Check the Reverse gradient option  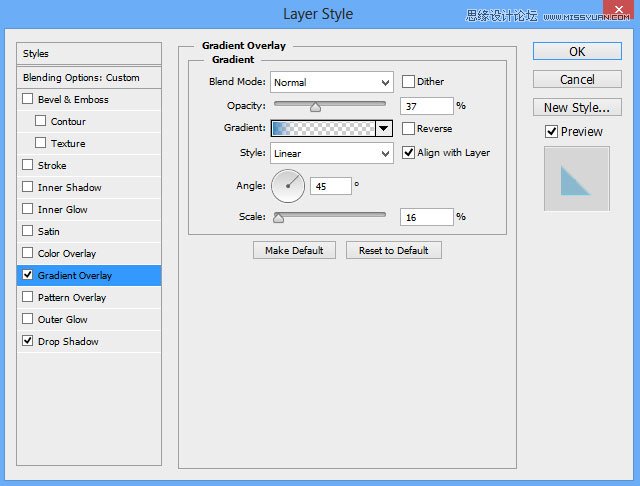click(408, 129)
